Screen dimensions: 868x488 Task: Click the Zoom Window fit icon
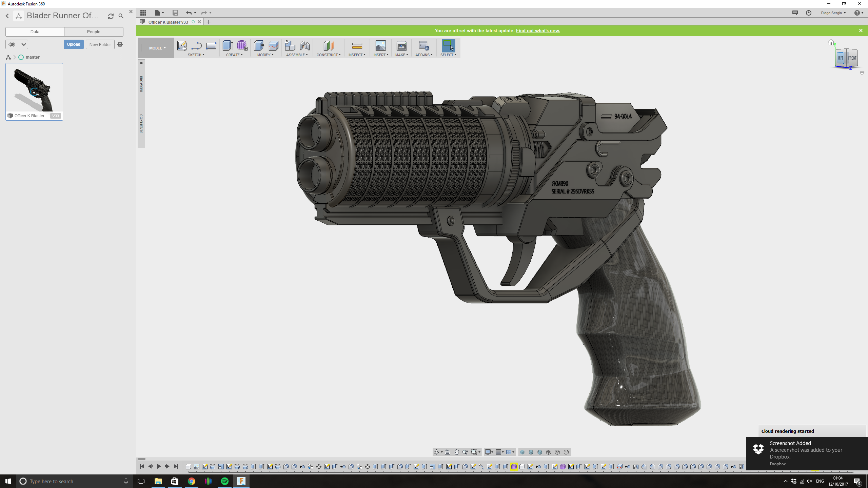point(474,452)
